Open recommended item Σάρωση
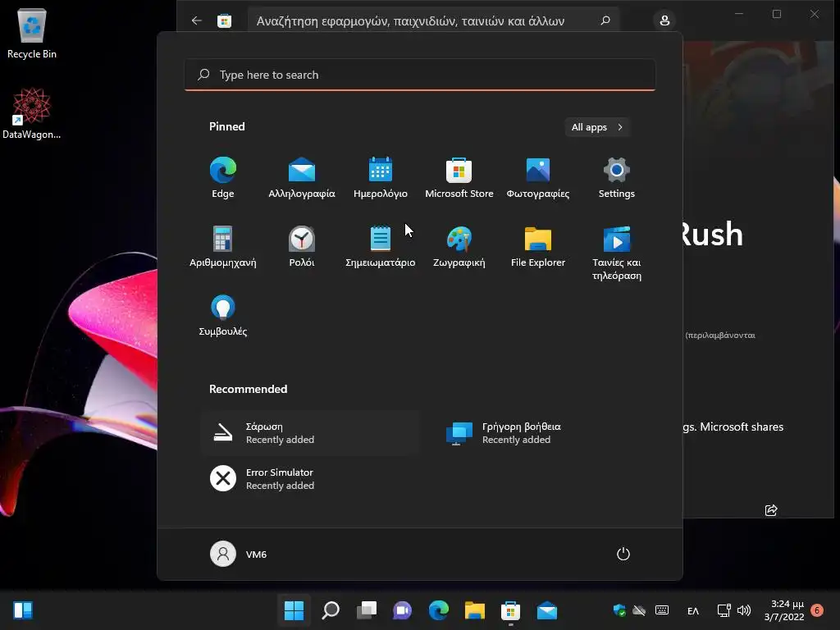The height and width of the screenshot is (630, 840). pos(311,433)
